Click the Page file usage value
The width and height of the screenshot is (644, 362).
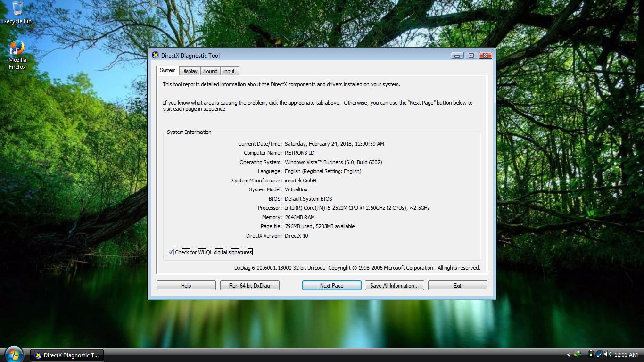click(x=320, y=226)
